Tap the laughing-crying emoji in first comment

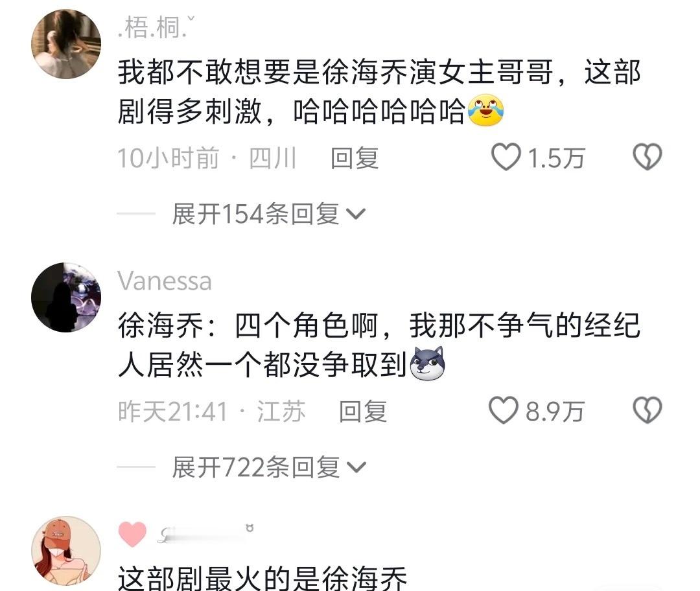[485, 110]
